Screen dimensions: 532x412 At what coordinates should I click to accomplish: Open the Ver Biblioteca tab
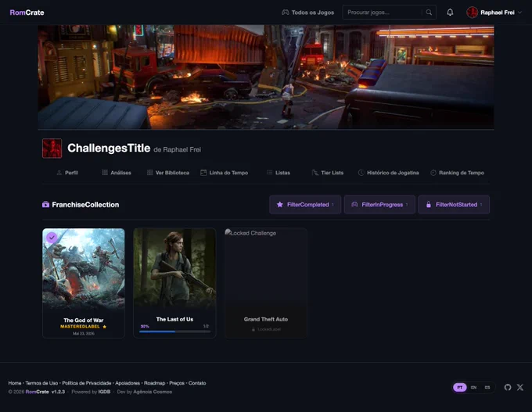pos(168,173)
